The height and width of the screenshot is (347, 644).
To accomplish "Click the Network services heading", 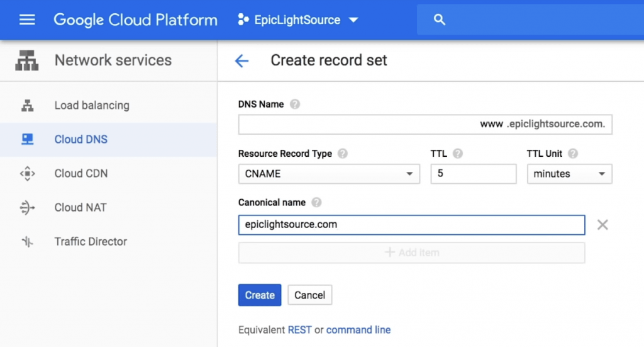I will (x=113, y=60).
